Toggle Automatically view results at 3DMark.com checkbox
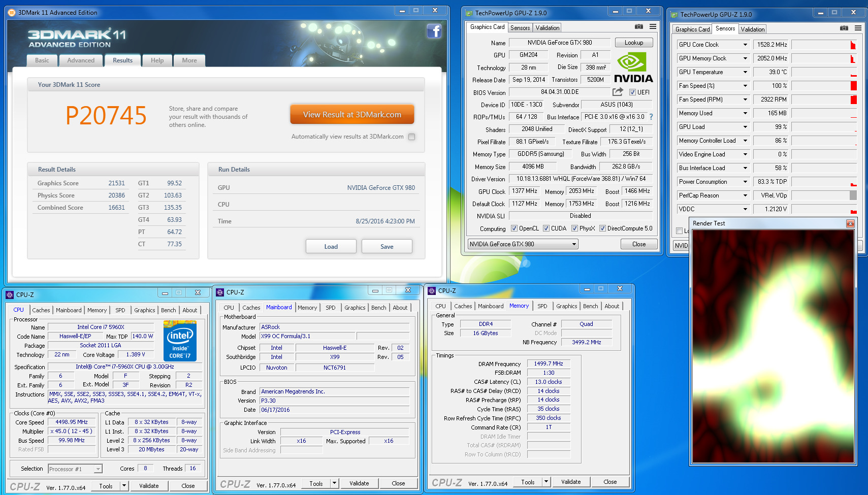 tap(412, 137)
